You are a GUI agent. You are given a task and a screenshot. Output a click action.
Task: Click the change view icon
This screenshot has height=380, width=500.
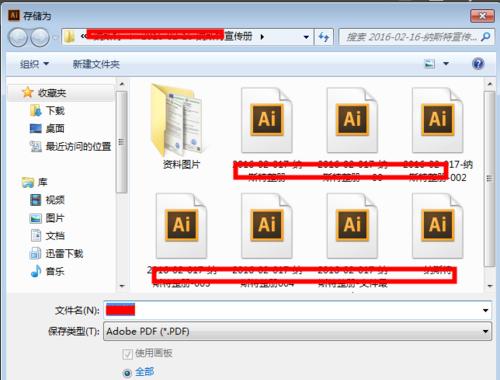[x=429, y=63]
